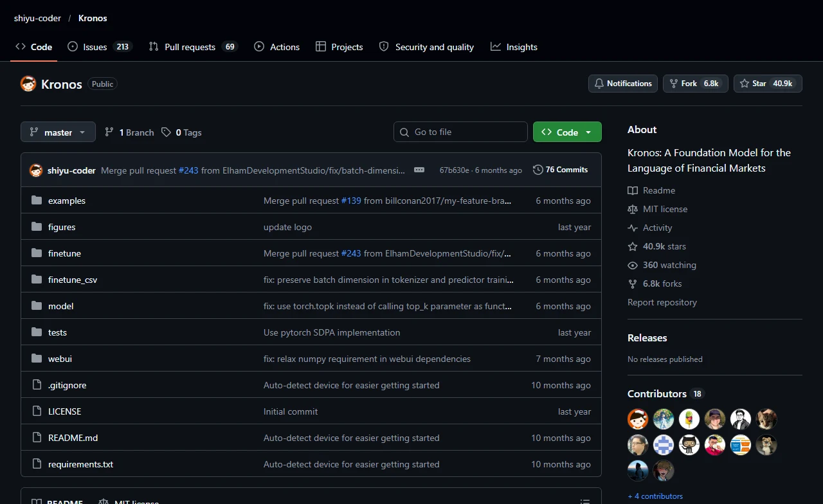Switch to Pull requests tab
The height and width of the screenshot is (504, 823).
[193, 47]
